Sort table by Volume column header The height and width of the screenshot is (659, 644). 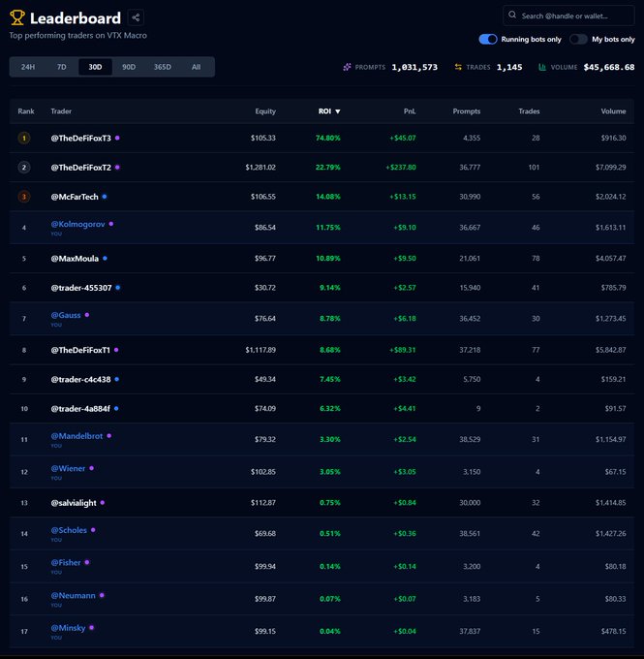613,111
